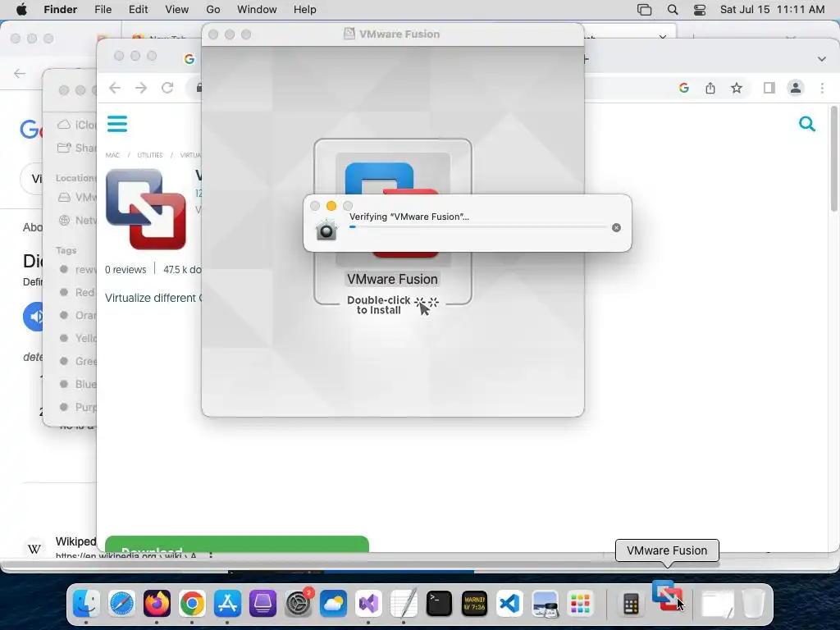This screenshot has width=840, height=630.
Task: Click the website search magnifier icon
Action: click(807, 124)
